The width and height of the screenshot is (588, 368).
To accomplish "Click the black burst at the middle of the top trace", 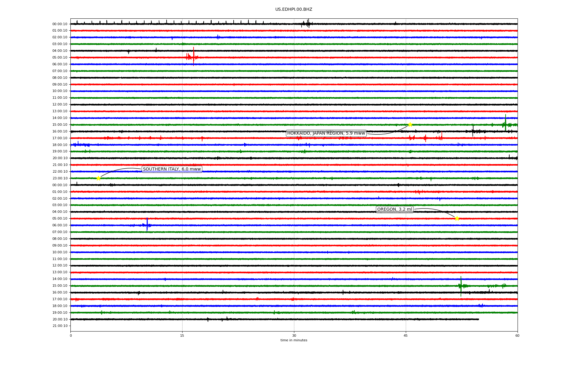I will click(307, 24).
